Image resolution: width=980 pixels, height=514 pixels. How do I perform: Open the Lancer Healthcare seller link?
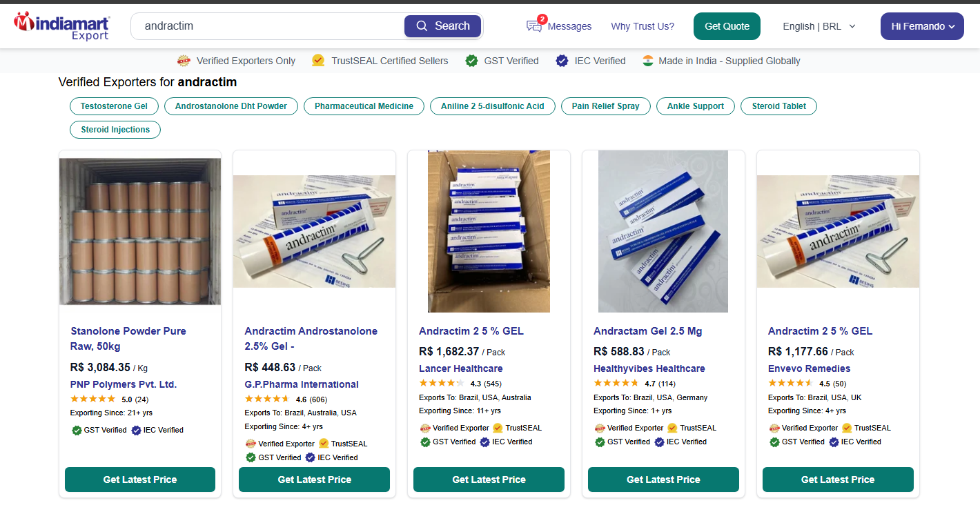coord(460,368)
